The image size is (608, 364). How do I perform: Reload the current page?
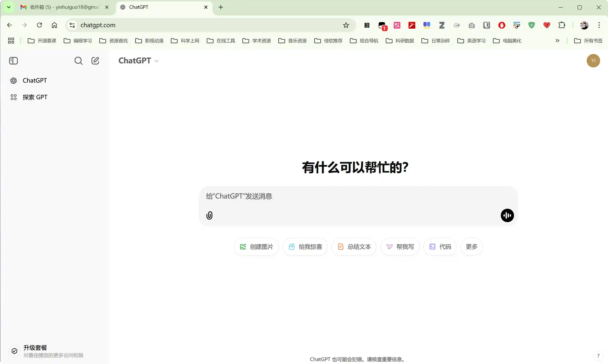pos(39,25)
